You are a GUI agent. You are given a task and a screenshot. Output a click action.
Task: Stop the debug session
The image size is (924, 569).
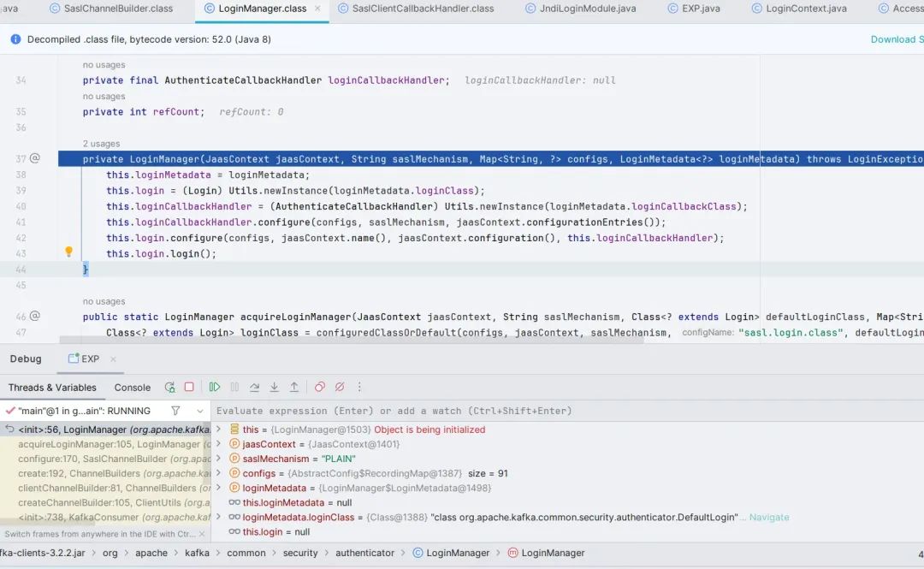[x=189, y=388]
